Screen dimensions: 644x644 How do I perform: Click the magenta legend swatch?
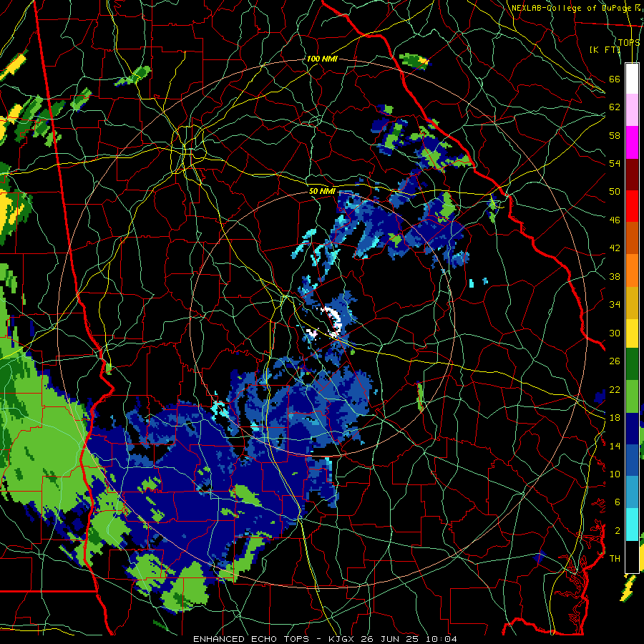click(x=632, y=142)
